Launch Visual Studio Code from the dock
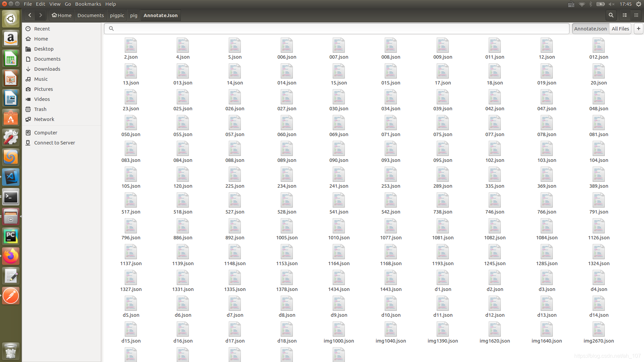The height and width of the screenshot is (362, 644). 11,177
